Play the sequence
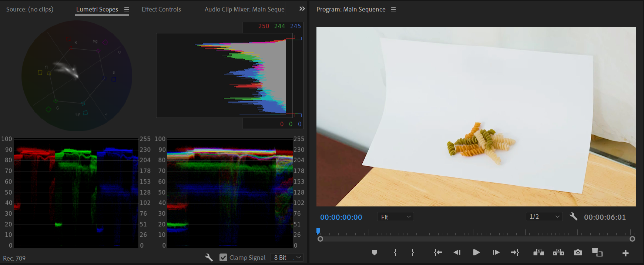 [x=476, y=252]
